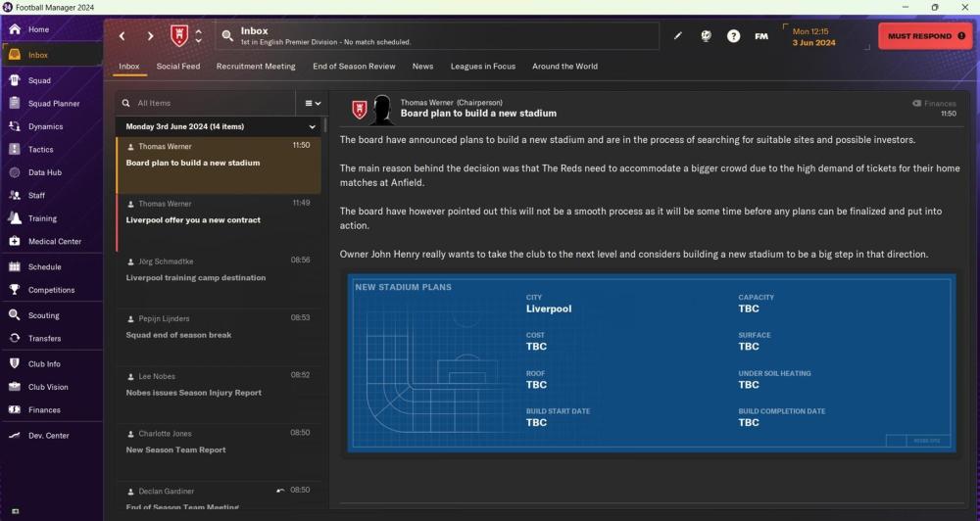Click Thomas Werner (Chairperson) sender name
Viewport: 980px width, 521px height.
click(451, 103)
